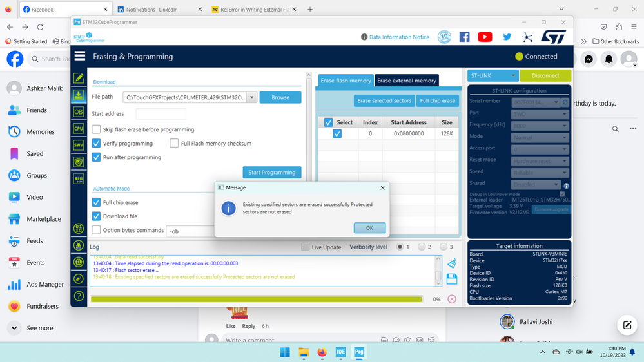The width and height of the screenshot is (644, 362).
Task: Open Data Information Notice link
Action: pos(399,37)
